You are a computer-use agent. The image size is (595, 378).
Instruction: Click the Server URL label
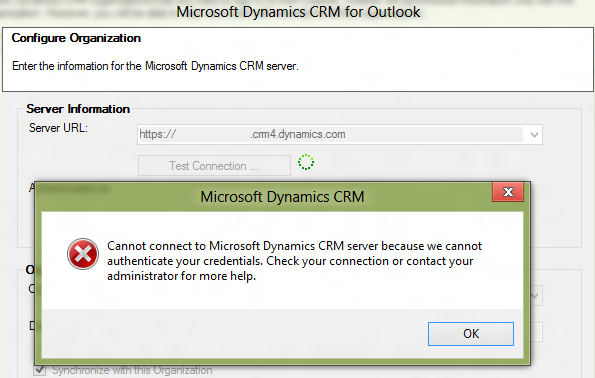click(x=58, y=128)
